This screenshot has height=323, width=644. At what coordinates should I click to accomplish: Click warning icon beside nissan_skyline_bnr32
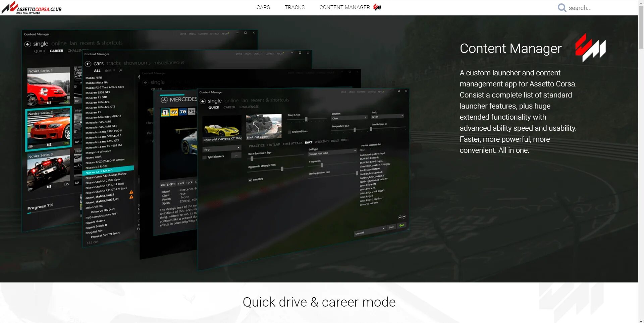(x=131, y=192)
